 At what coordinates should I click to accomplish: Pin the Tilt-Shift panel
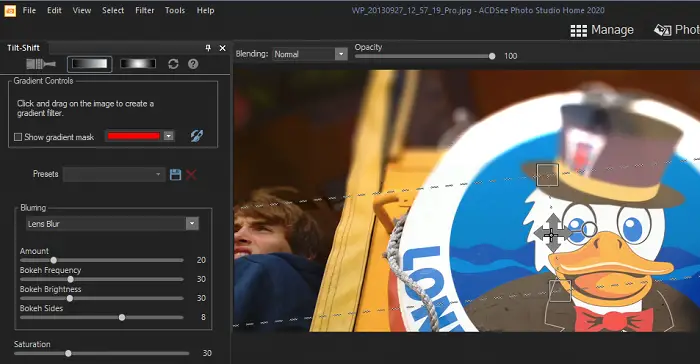click(208, 48)
